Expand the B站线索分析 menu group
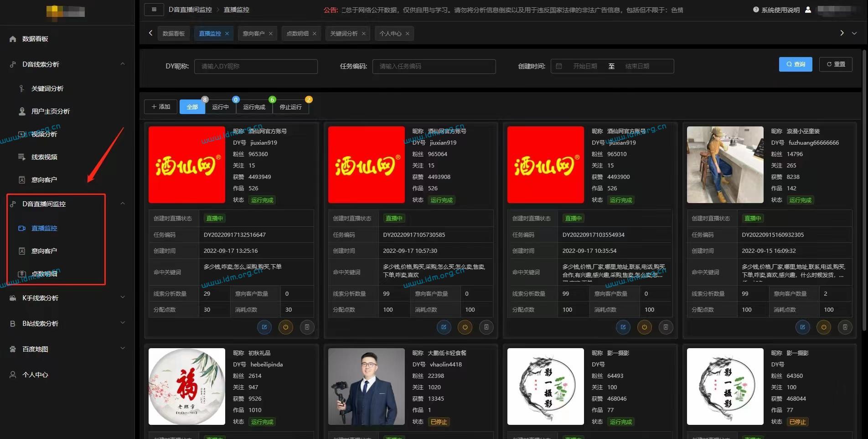Viewport: 868px width, 439px height. (123, 324)
